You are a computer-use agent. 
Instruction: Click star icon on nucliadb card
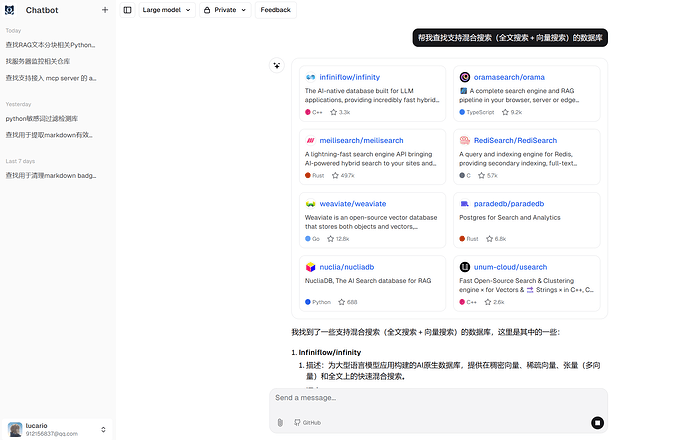click(x=341, y=302)
